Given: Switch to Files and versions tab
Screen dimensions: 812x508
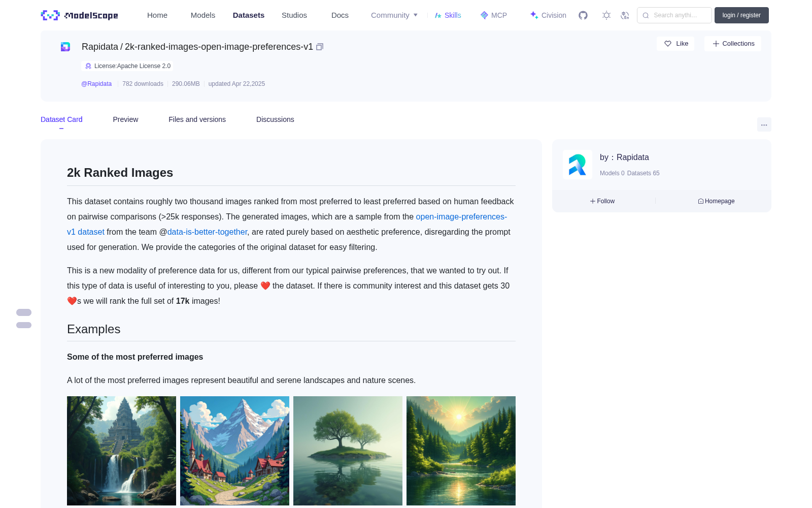Looking at the screenshot, I should [x=197, y=119].
